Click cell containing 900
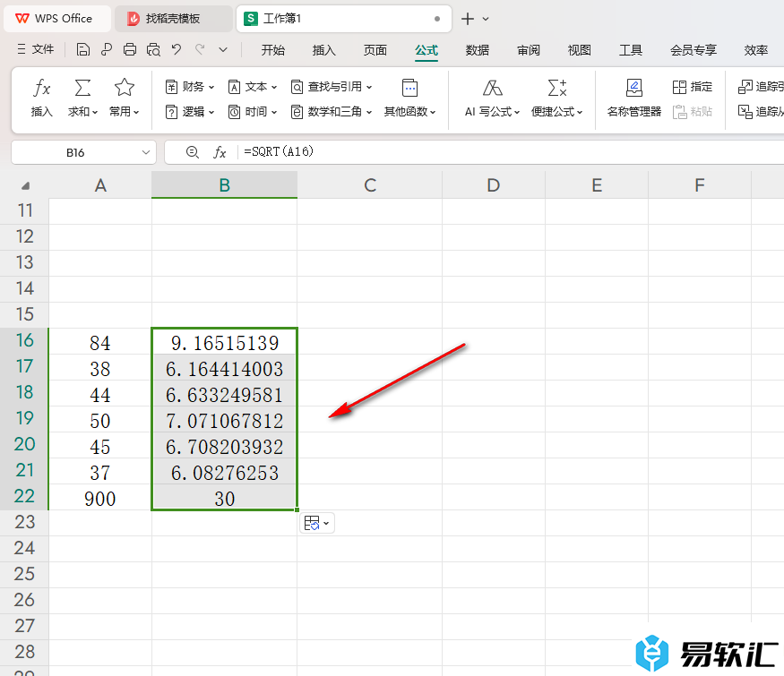Image resolution: width=784 pixels, height=676 pixels. tap(100, 498)
